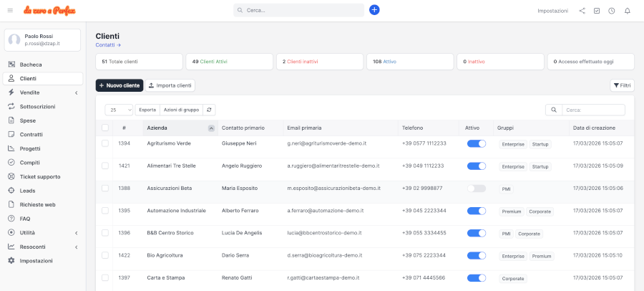Click the table Cerca: filter input
The height and width of the screenshot is (291, 644).
[593, 110]
